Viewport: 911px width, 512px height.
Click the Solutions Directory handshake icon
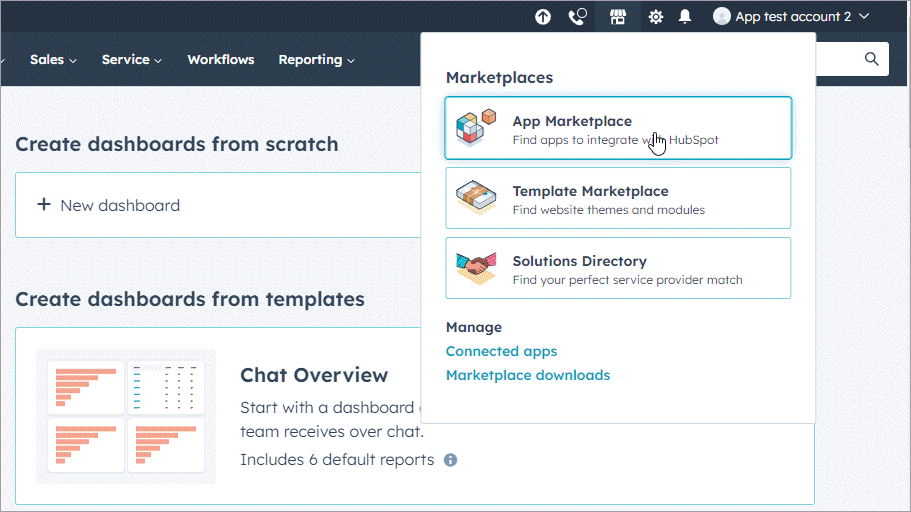tap(476, 268)
